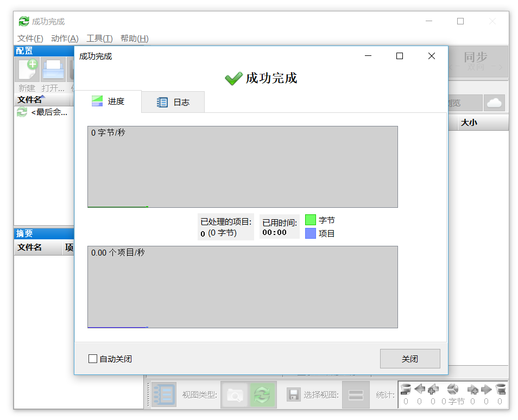Click the update-left arrow statistics icon
Viewport: 518px width, 420px height.
point(420,389)
